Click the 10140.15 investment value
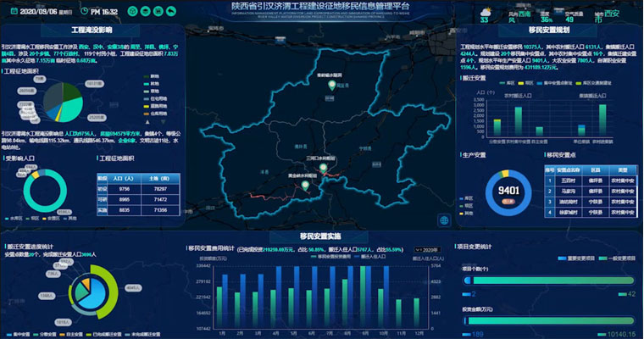This screenshot has height=339, width=644. [x=621, y=334]
